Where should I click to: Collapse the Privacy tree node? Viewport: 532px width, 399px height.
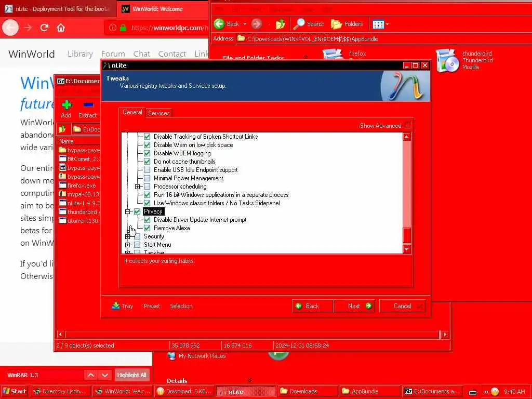pyautogui.click(x=128, y=211)
